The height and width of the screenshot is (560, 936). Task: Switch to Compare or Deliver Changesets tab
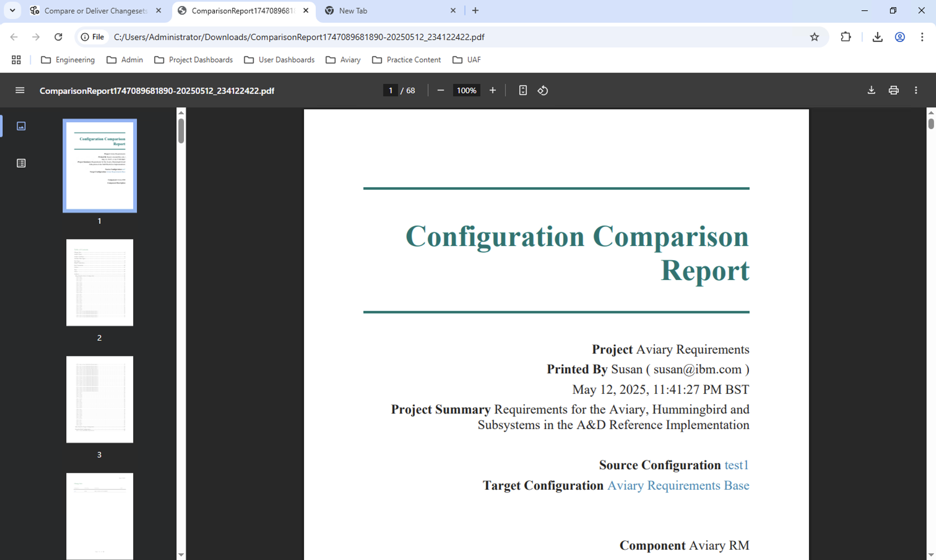pos(95,11)
